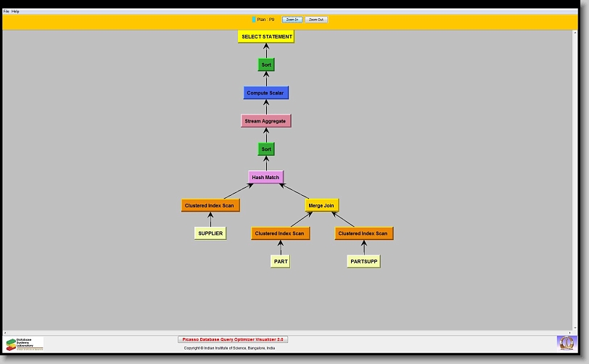Click the Zoom In button
This screenshot has width=589, height=364.
click(292, 20)
